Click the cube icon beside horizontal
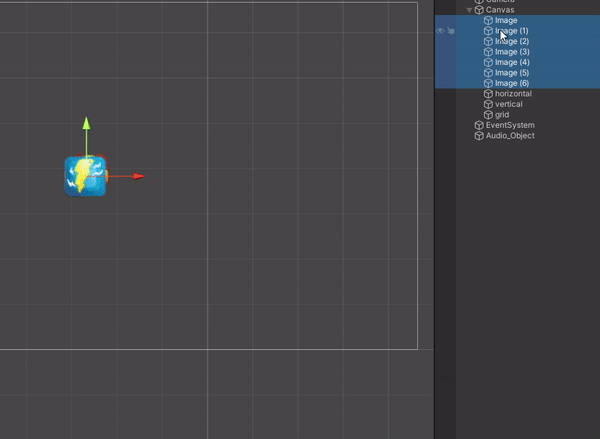This screenshot has width=600, height=439. (x=488, y=94)
